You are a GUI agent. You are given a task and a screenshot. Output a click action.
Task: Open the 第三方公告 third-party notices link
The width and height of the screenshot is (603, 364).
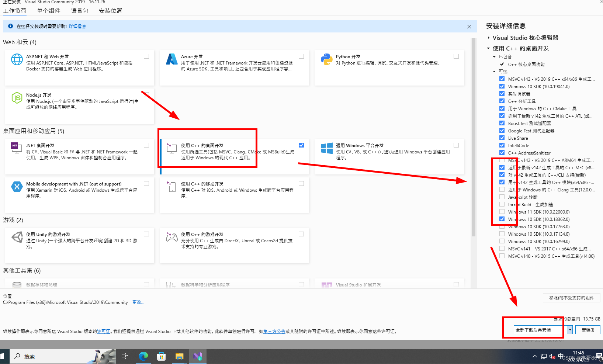(x=274, y=332)
